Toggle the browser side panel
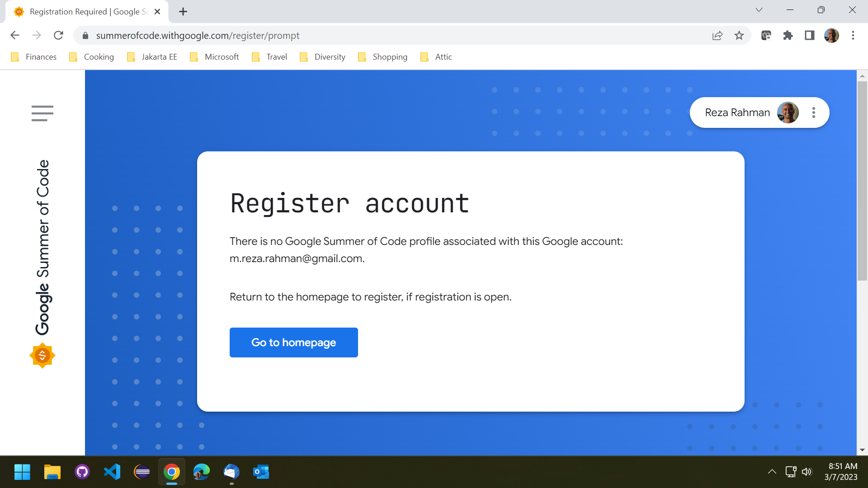The image size is (868, 488). pyautogui.click(x=810, y=35)
